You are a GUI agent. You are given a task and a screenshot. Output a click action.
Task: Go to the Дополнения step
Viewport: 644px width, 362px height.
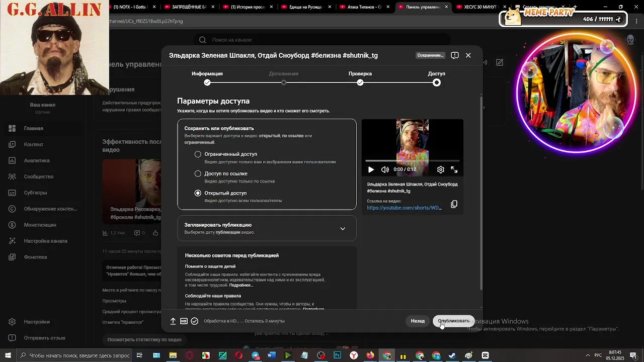point(283,77)
